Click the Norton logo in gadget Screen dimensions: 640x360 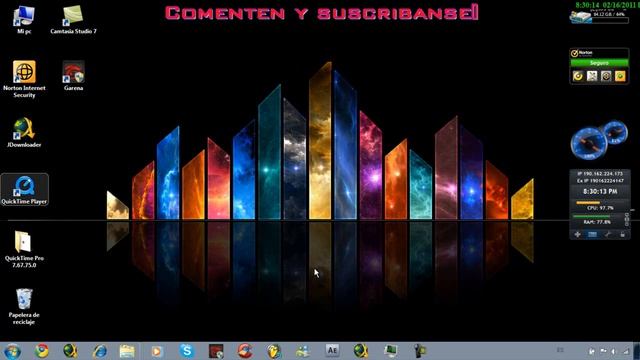pyautogui.click(x=582, y=53)
